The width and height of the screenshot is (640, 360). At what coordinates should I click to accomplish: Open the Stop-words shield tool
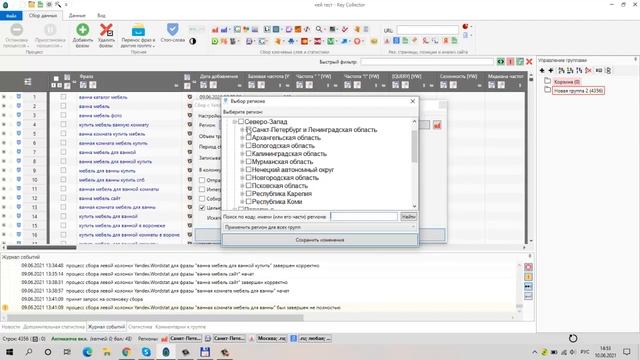point(173,29)
